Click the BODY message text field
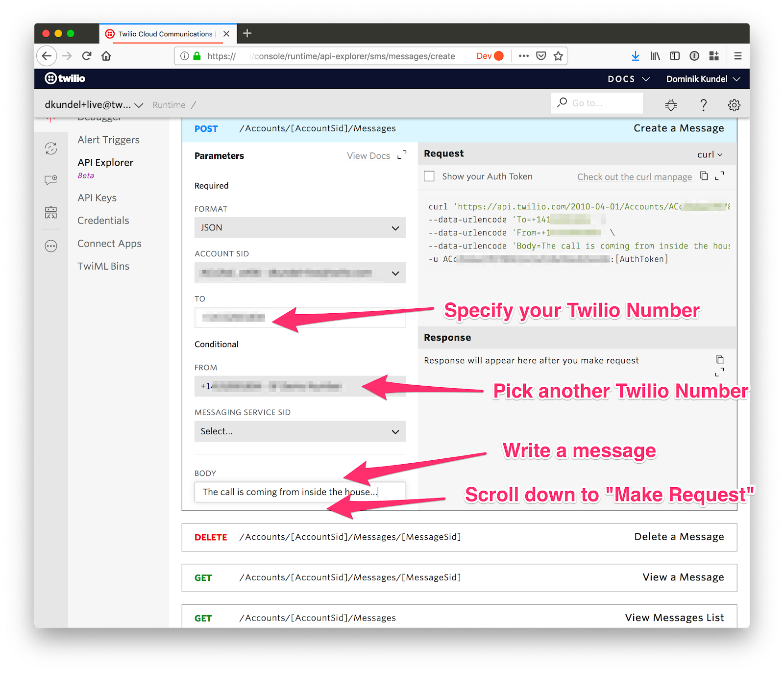The width and height of the screenshot is (784, 673). pyautogui.click(x=300, y=492)
